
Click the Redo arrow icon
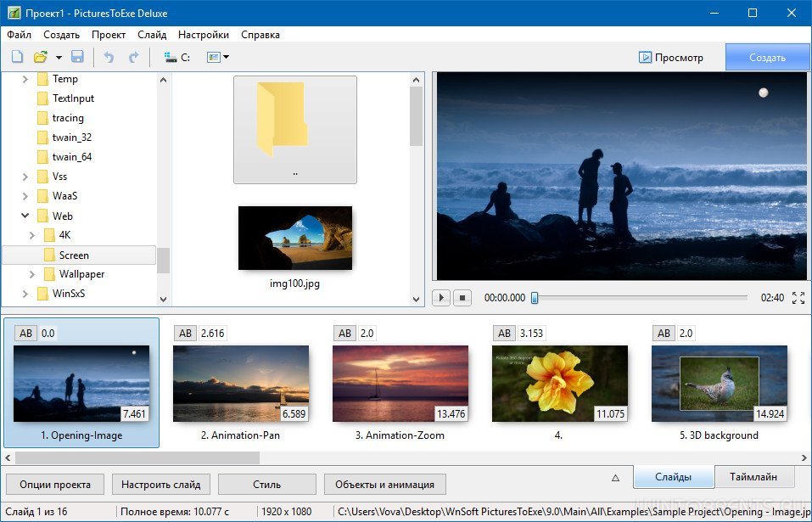pos(133,57)
